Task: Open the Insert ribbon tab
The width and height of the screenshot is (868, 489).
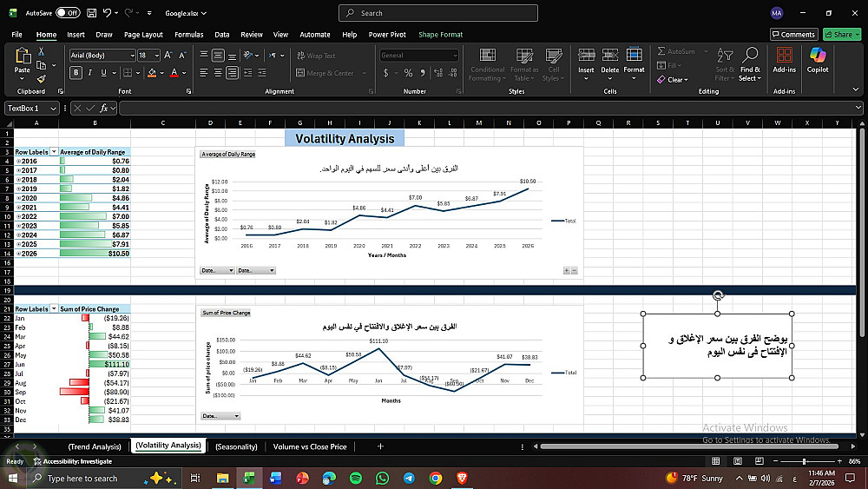Action: click(x=76, y=35)
